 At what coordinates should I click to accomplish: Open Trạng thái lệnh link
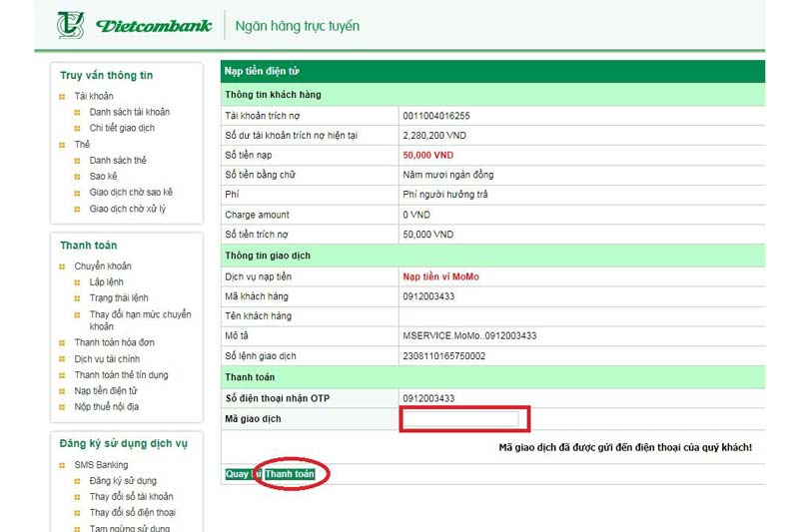pyautogui.click(x=119, y=297)
